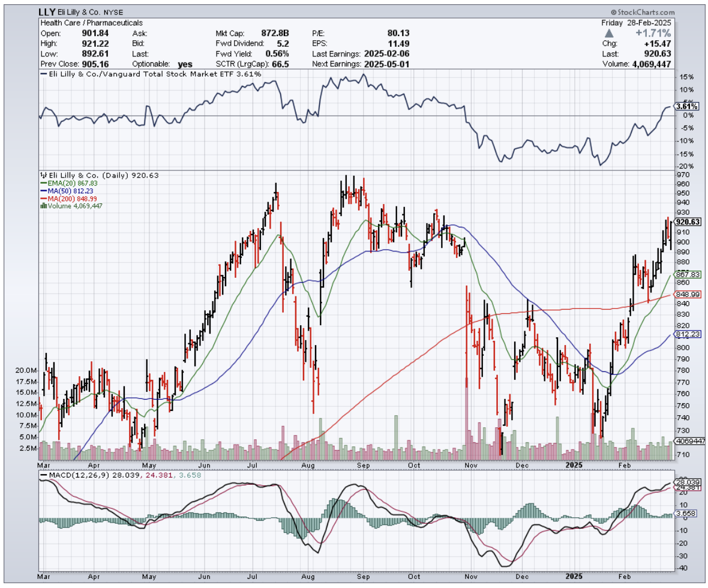708x588 pixels.
Task: Click the EMA(20) green legend line marker
Action: coord(42,183)
